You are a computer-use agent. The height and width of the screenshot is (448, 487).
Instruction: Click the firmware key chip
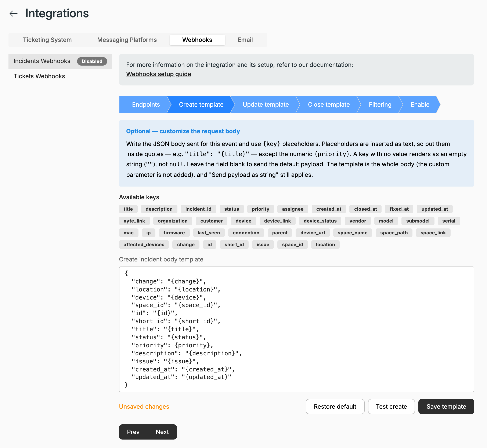[x=174, y=233]
